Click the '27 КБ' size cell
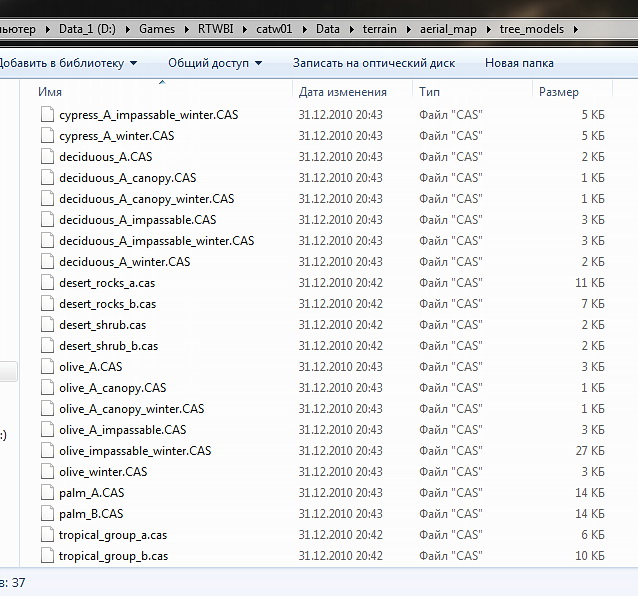This screenshot has width=638, height=596. 590,451
